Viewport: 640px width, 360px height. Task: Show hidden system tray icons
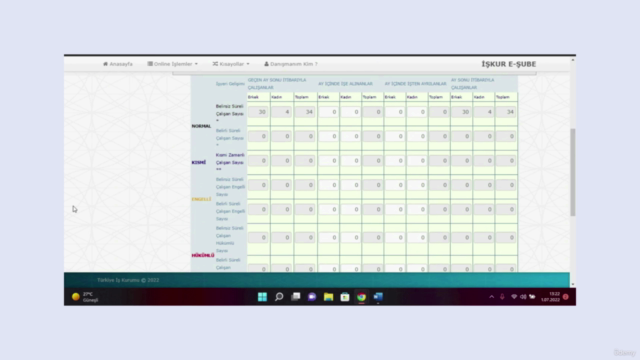(491, 297)
